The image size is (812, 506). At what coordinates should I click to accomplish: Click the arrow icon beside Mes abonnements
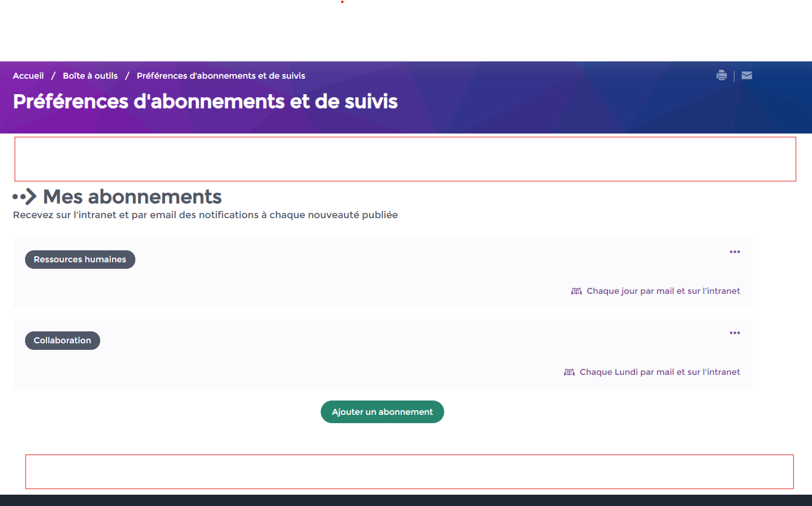tap(25, 197)
